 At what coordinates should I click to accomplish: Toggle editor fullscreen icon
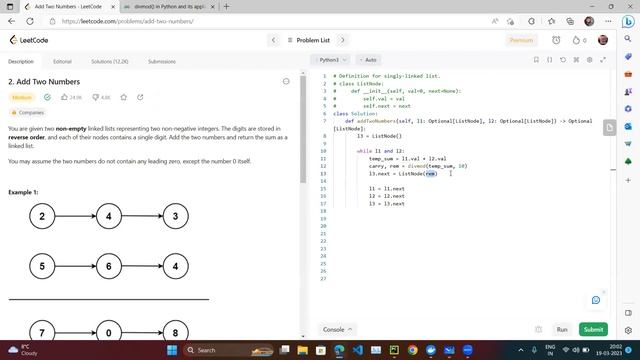(603, 60)
